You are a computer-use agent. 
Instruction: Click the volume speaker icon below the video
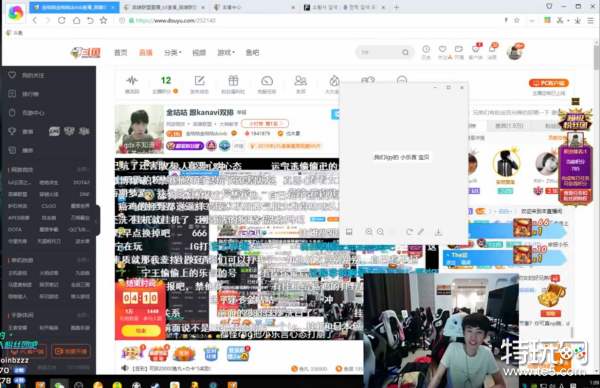point(125,368)
